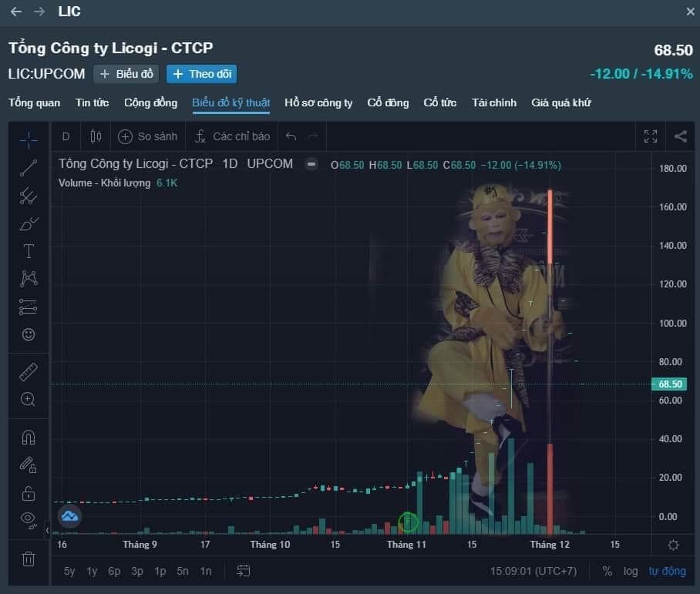This screenshot has height=594, width=700.
Task: Collapse the drawing toolbar panel
Action: click(x=47, y=530)
